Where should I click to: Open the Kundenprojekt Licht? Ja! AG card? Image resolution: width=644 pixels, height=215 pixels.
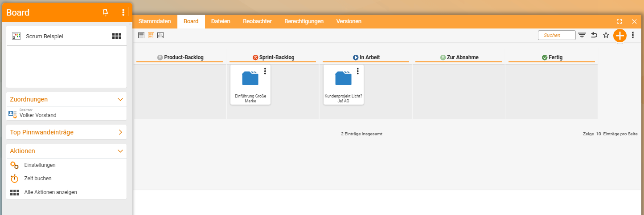tap(343, 85)
